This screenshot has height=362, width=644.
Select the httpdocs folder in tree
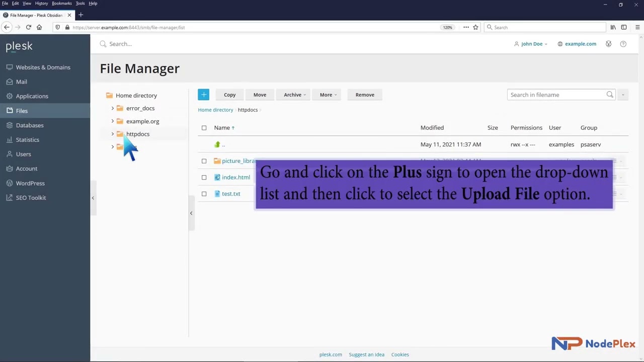137,134
